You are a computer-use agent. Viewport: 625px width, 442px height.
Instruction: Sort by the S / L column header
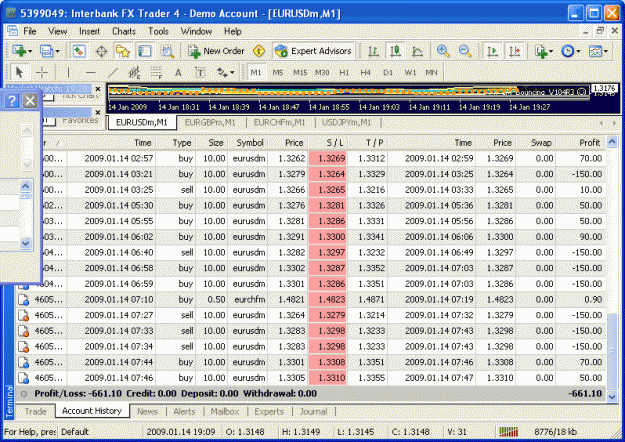click(328, 143)
